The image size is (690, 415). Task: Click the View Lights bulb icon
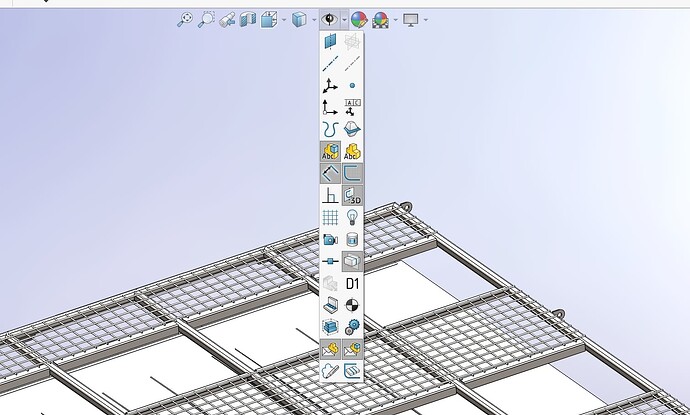coord(352,218)
